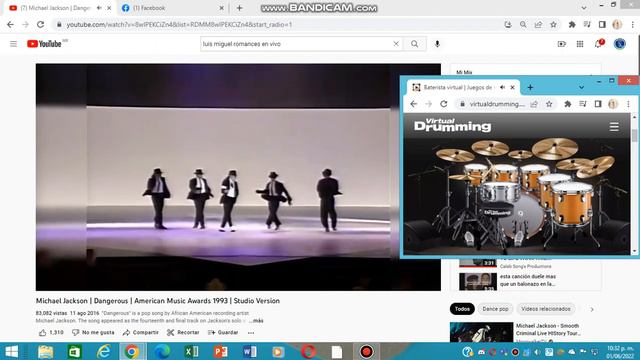This screenshot has width=640, height=360.
Task: Open the YouTube apps grid
Action: [x=580, y=44]
